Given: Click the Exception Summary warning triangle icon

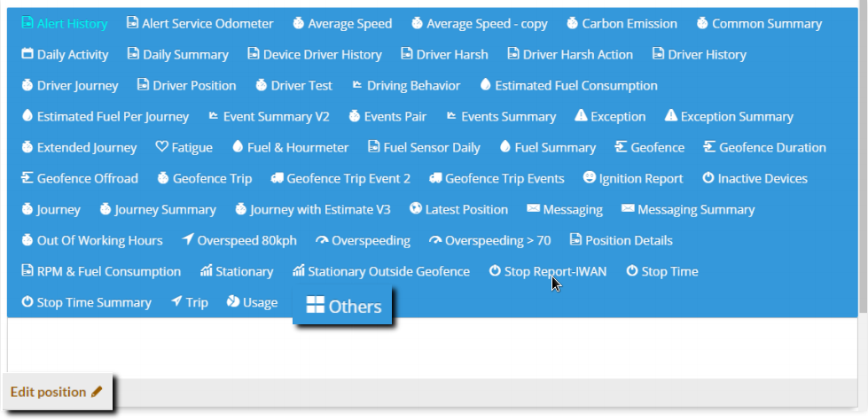Looking at the screenshot, I should [x=670, y=117].
